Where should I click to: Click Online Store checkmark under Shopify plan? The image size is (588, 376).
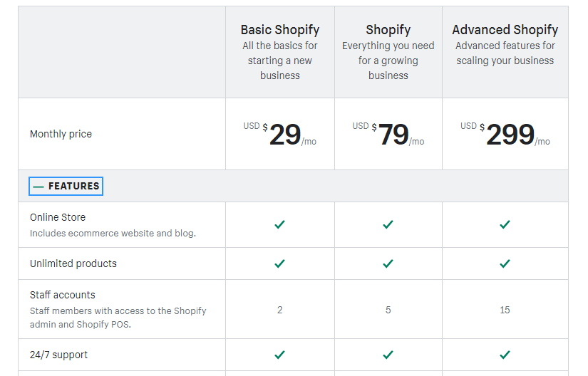[x=388, y=224]
